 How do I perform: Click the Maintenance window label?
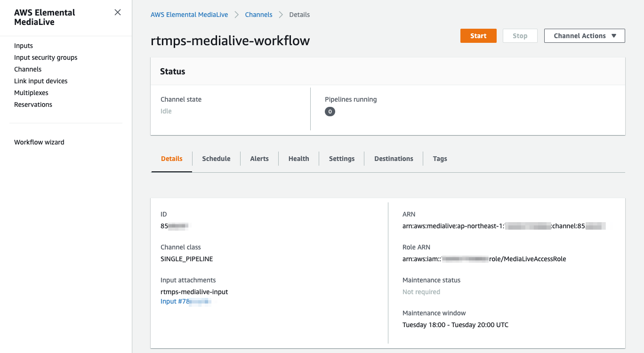pyautogui.click(x=434, y=313)
